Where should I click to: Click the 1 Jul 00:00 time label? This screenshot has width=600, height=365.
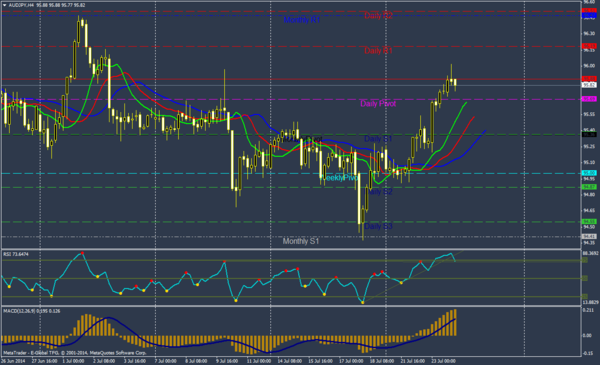click(x=73, y=361)
